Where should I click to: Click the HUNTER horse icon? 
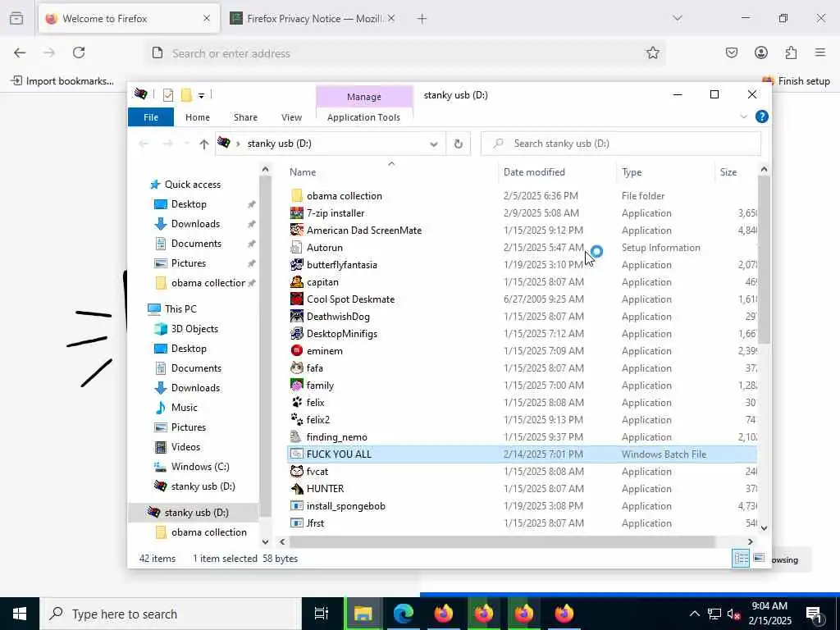tap(297, 489)
